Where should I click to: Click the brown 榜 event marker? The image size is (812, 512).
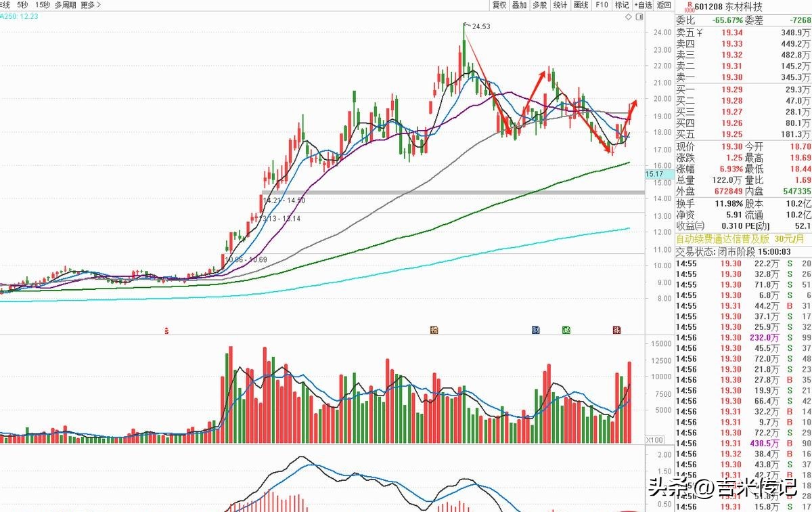[x=434, y=330]
